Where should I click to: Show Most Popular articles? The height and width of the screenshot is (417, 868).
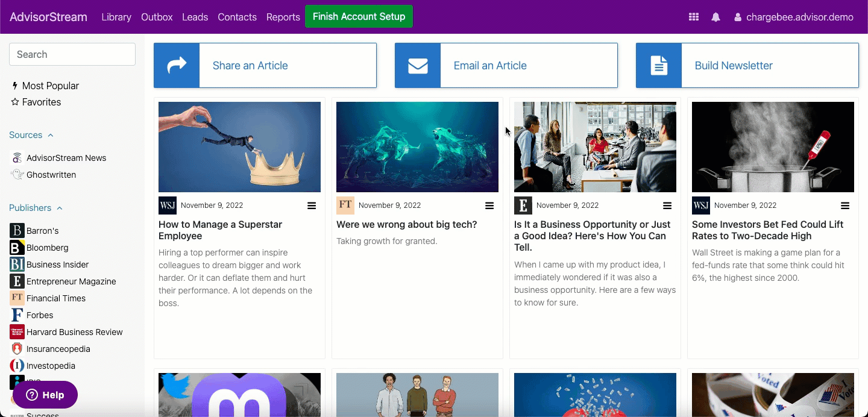(45, 86)
